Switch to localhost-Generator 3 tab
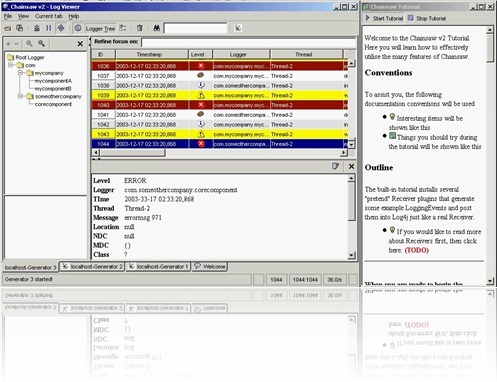The image size is (497, 382). [30, 267]
